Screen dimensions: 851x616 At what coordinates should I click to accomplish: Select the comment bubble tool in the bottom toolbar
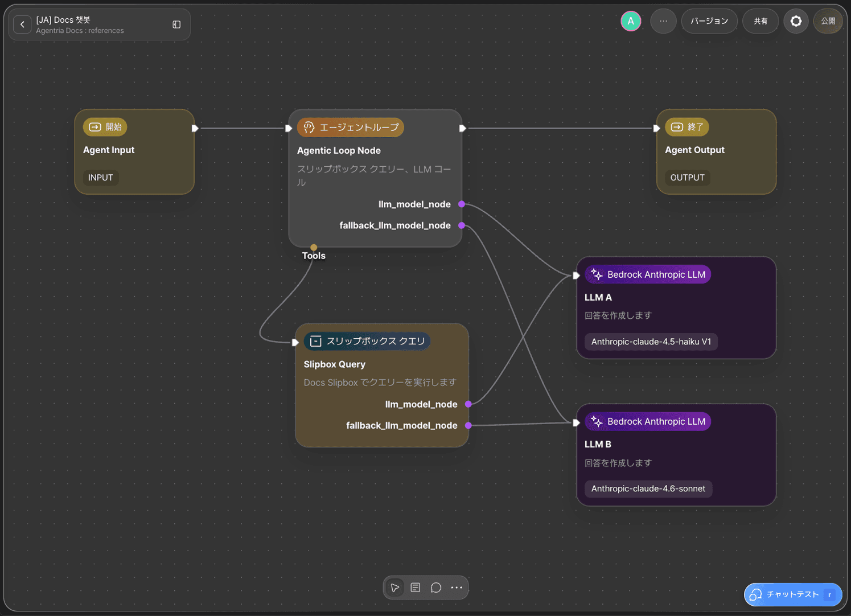click(436, 588)
